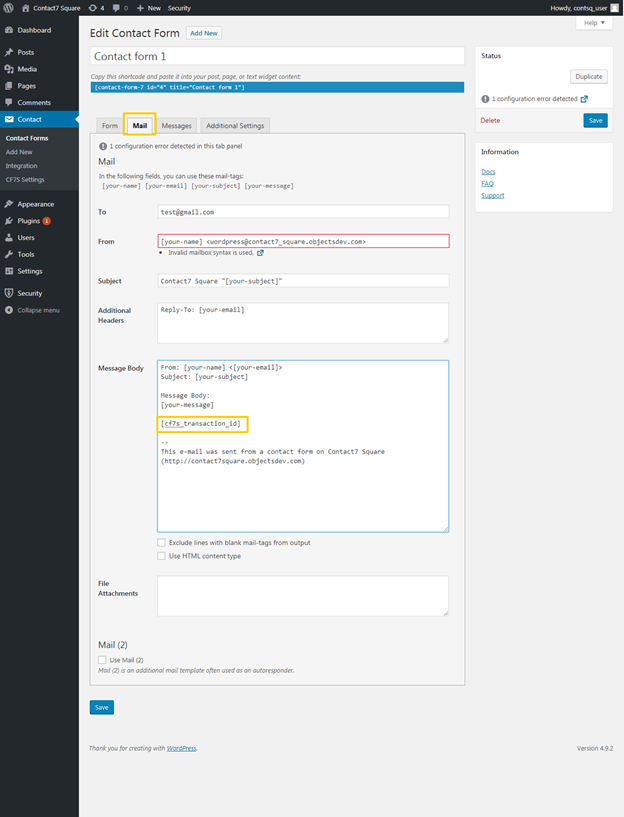Open Contact Forms submenu item

coord(27,138)
